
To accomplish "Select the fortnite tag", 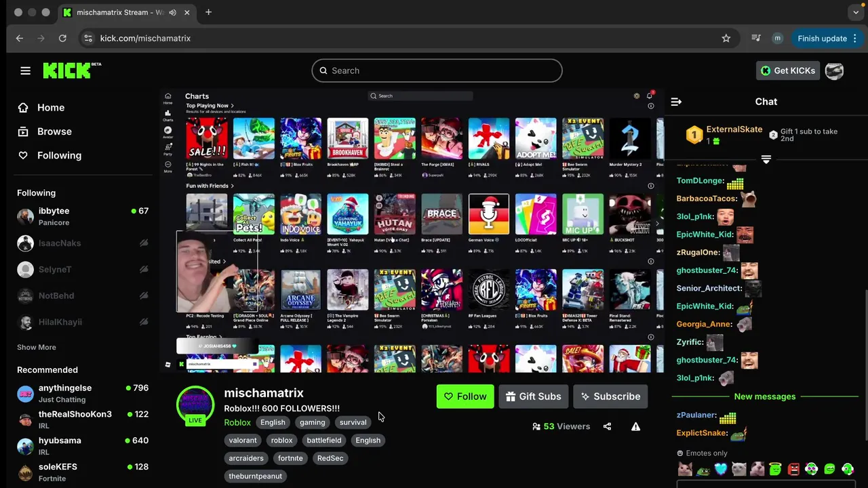I will (290, 458).
